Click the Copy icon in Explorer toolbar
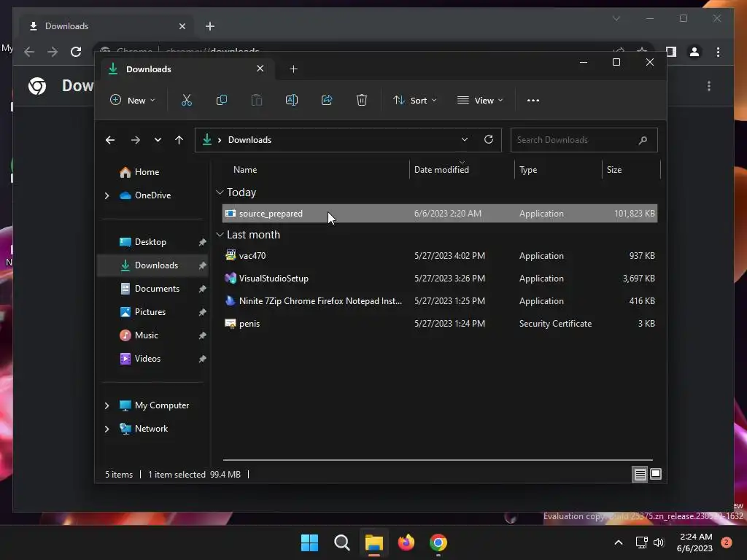This screenshot has height=560, width=747. click(x=222, y=100)
